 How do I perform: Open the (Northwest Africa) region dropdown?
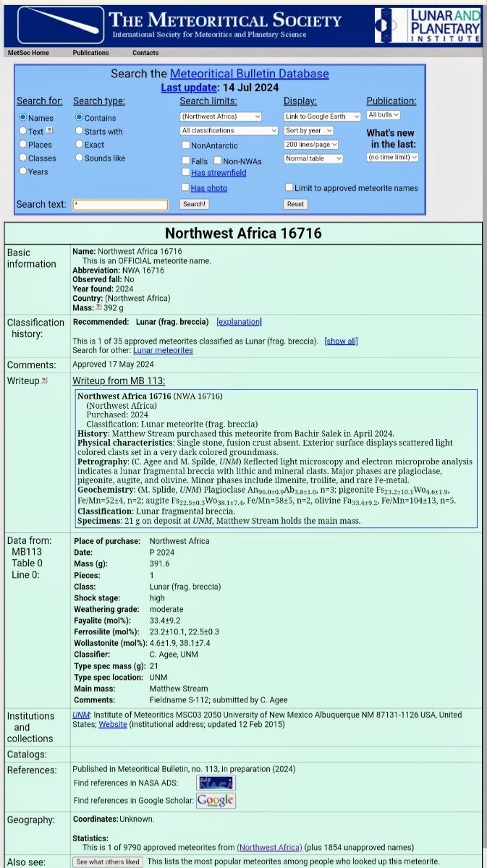pos(221,116)
